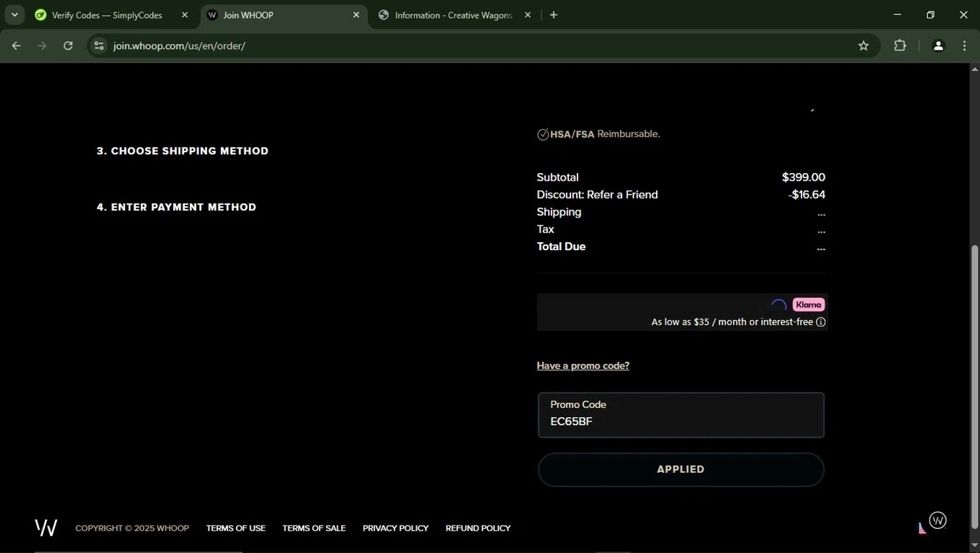Open the WHOOP chat widget icon
The width and height of the screenshot is (980, 553).
938,520
